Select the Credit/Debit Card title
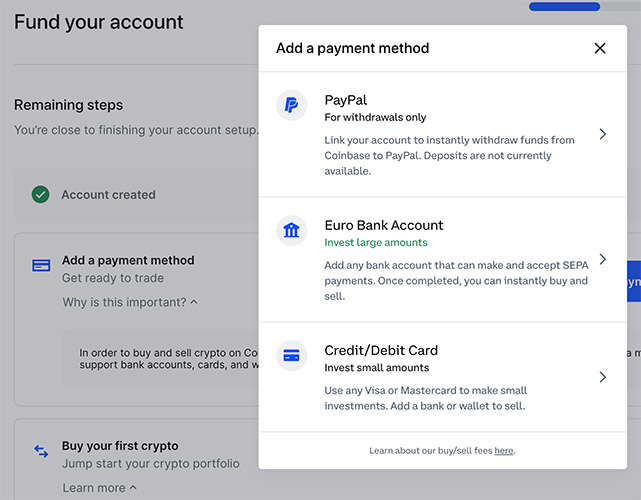 point(381,350)
